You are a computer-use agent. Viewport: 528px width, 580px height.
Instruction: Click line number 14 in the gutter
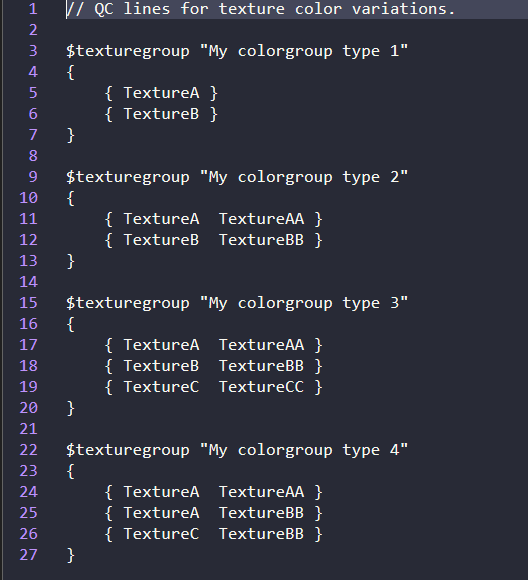click(x=28, y=282)
